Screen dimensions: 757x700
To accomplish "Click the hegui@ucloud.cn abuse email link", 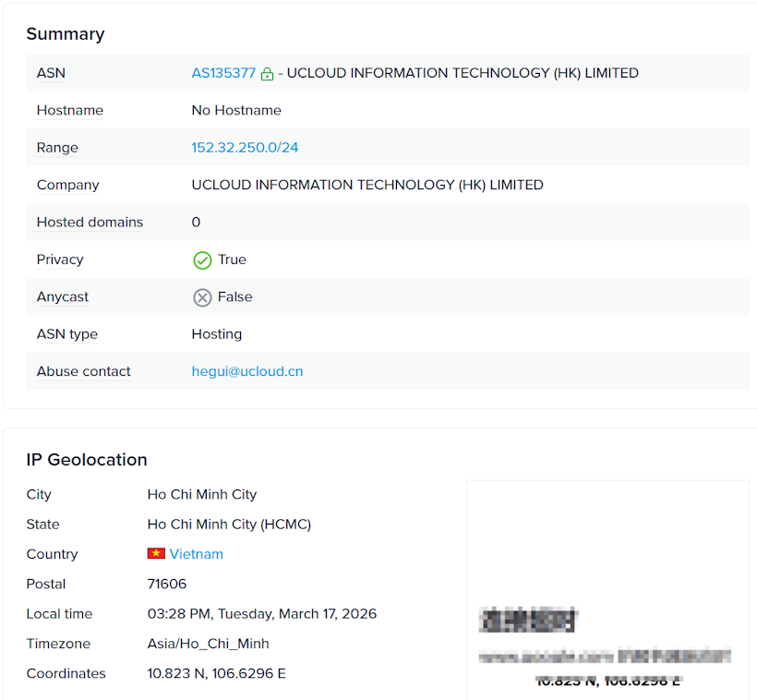I will pyautogui.click(x=246, y=371).
